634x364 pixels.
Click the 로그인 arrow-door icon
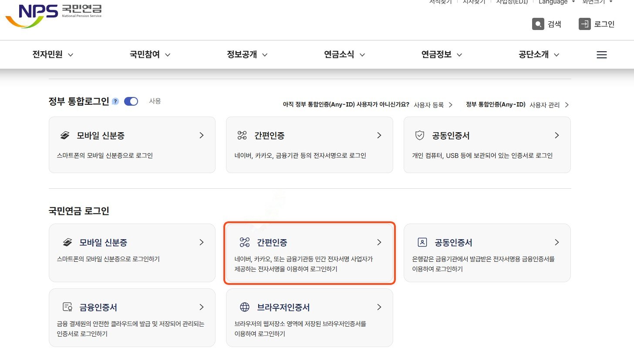click(584, 24)
